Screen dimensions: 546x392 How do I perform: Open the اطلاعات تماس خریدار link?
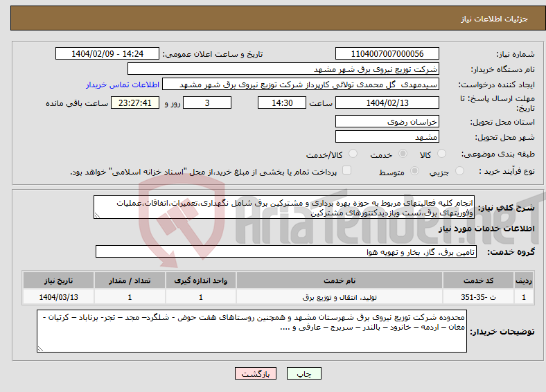point(123,84)
